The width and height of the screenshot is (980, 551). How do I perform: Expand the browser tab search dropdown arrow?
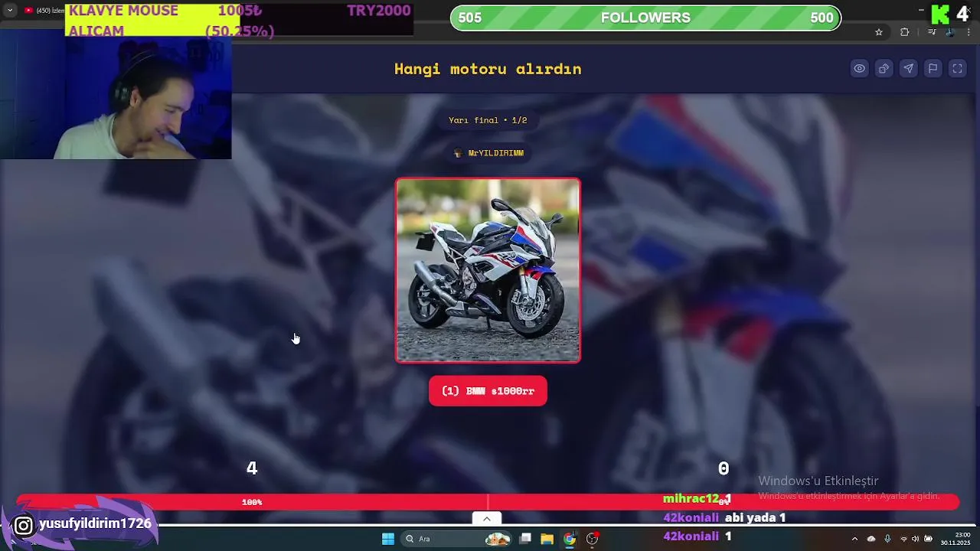(10, 11)
